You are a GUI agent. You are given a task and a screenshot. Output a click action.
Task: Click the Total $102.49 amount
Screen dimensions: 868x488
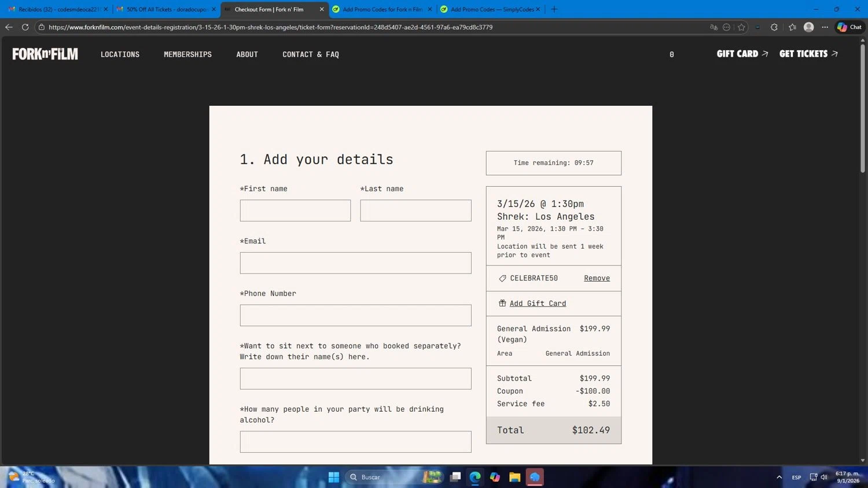(x=591, y=430)
